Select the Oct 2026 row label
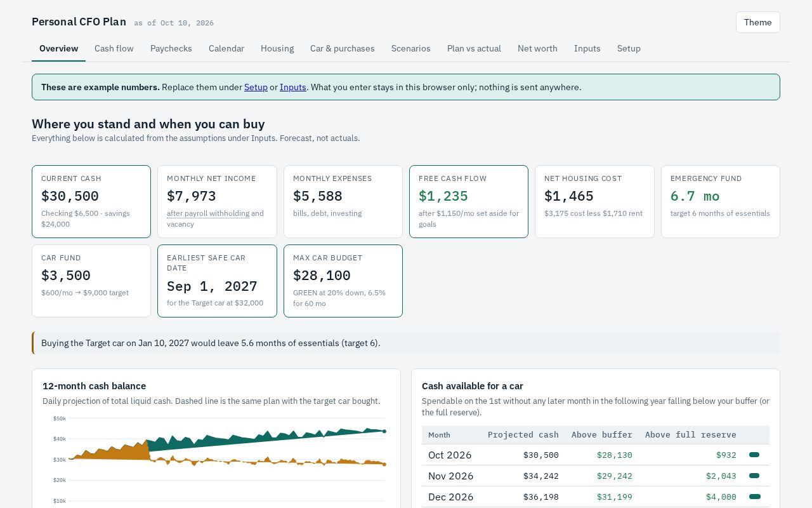 click(x=450, y=455)
